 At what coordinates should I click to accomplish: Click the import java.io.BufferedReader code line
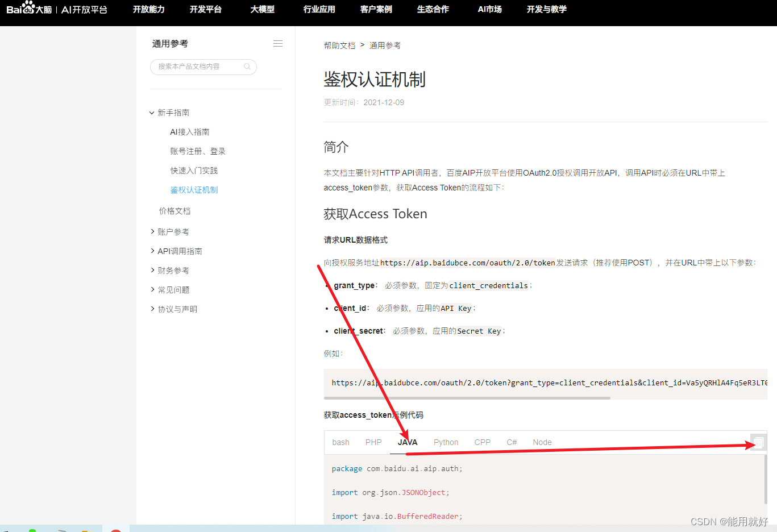click(397, 517)
